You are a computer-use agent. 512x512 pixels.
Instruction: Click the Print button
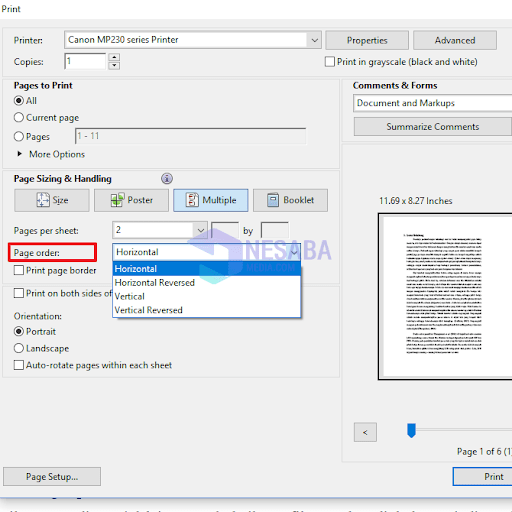482,477
